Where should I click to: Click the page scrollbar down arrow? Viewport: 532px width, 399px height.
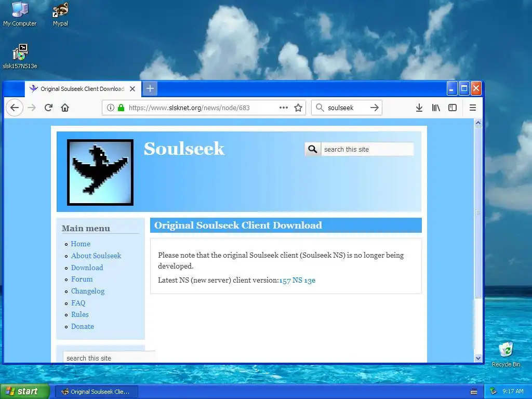coord(478,358)
